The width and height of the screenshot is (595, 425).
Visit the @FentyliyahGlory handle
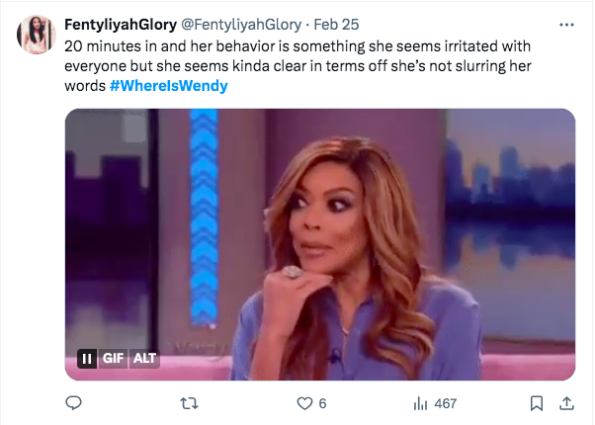coord(241,25)
